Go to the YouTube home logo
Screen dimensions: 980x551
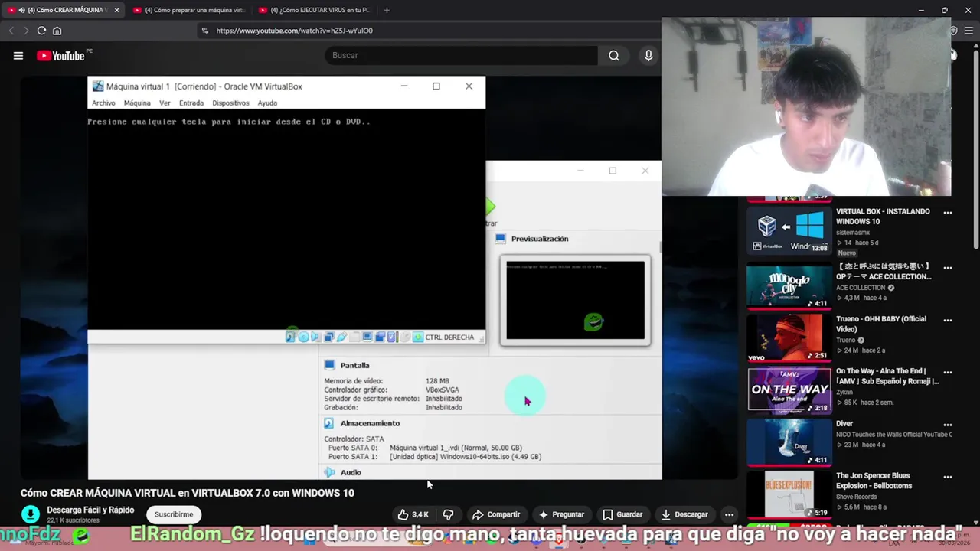point(60,55)
